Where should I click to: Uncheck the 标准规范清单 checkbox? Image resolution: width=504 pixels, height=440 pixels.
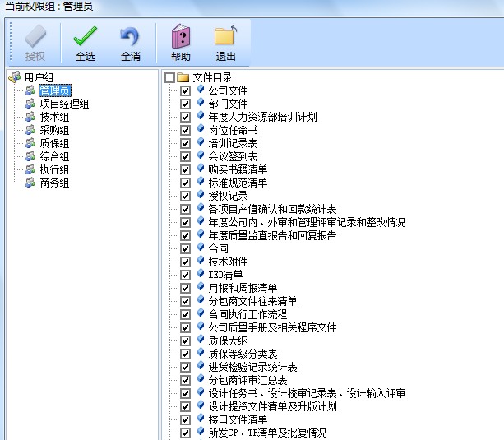tap(185, 183)
